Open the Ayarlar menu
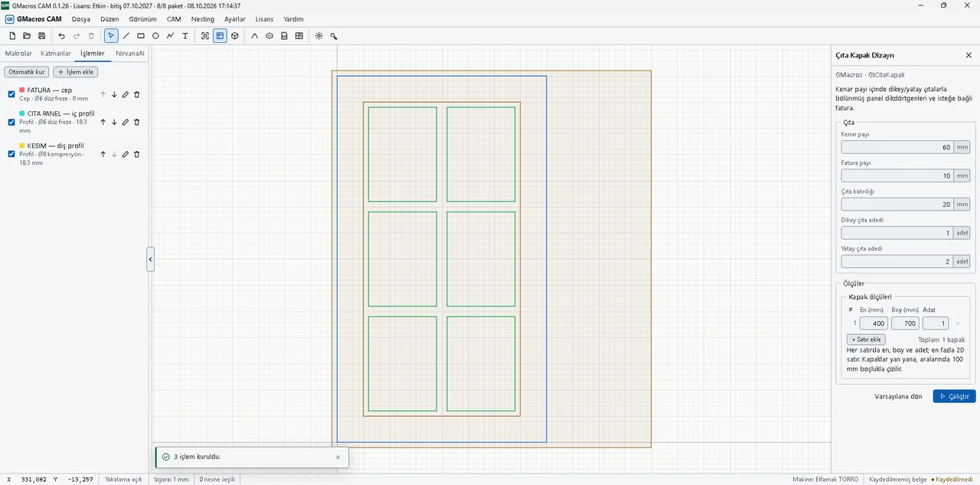Image resolution: width=980 pixels, height=485 pixels. click(236, 18)
